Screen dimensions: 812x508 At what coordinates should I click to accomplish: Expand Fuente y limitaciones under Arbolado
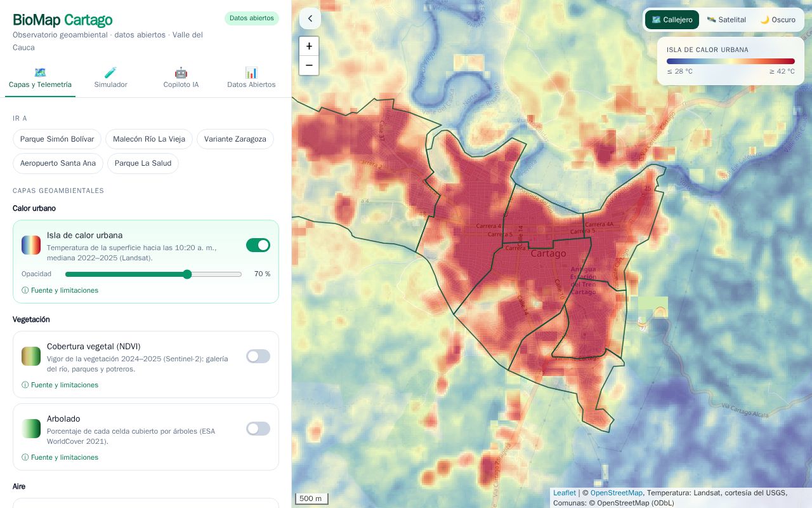click(60, 457)
